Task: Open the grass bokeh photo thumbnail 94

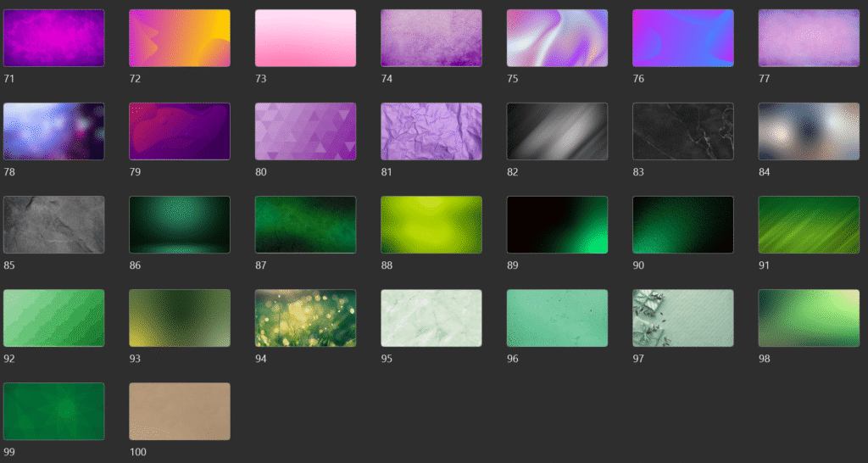Action: point(305,318)
